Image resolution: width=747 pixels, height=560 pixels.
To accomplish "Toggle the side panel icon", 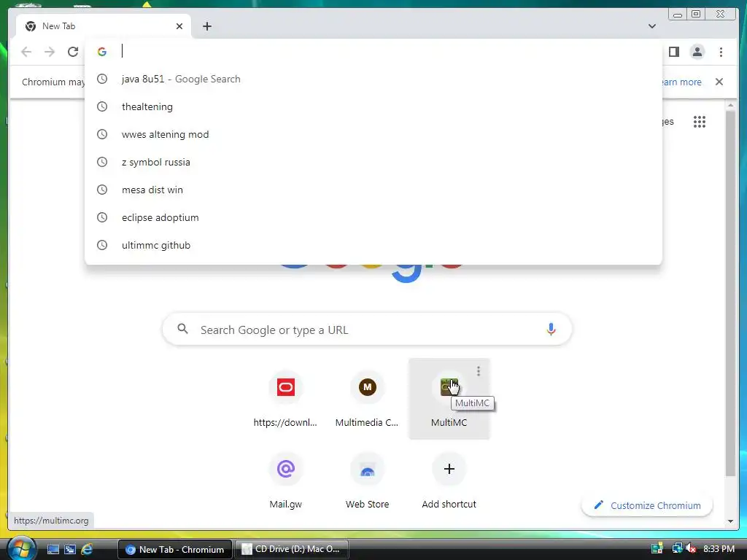I will (x=673, y=52).
